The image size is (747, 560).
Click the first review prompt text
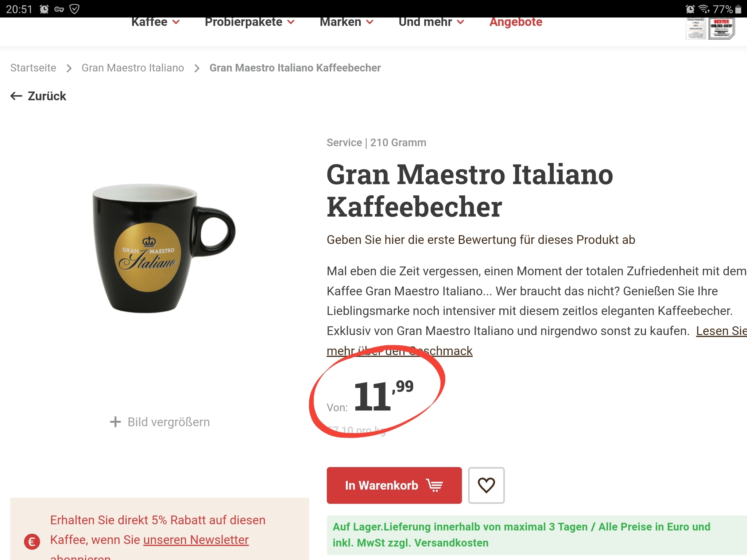coord(481,240)
